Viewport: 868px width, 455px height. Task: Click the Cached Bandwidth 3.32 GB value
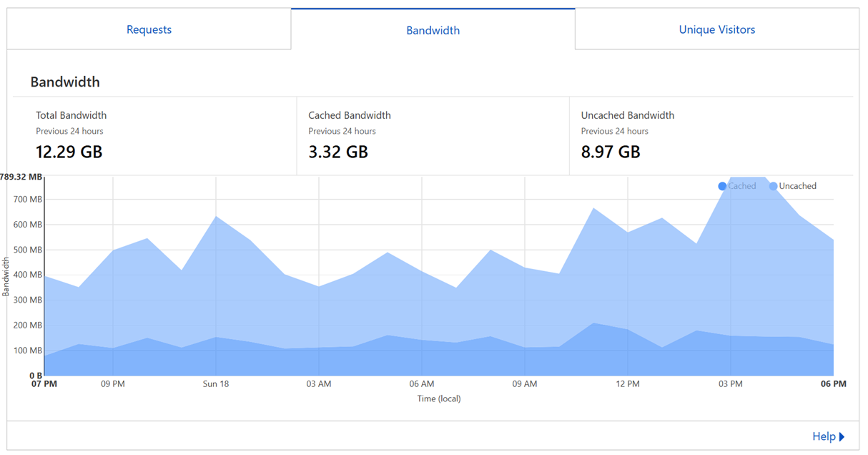(x=338, y=152)
